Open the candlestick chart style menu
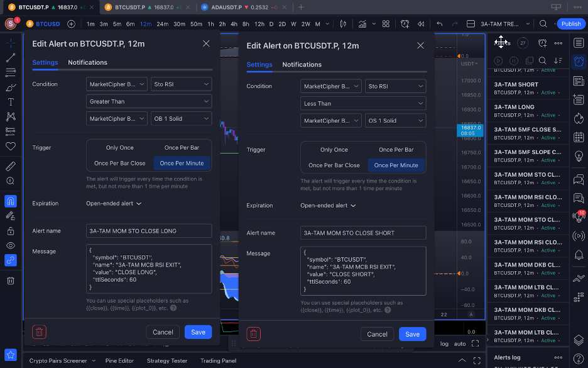 (343, 24)
